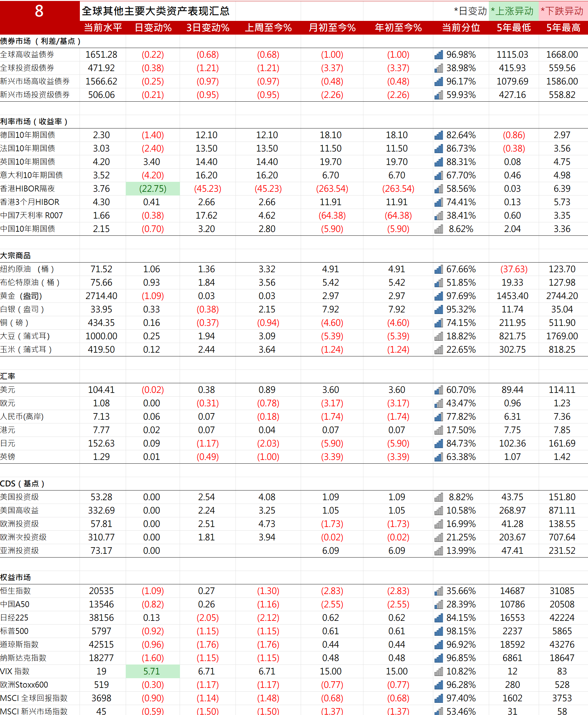Viewport: 588px width, 715px height.
Task: Click the green highlighted HIBOR 日变动 cell
Action: (153, 189)
